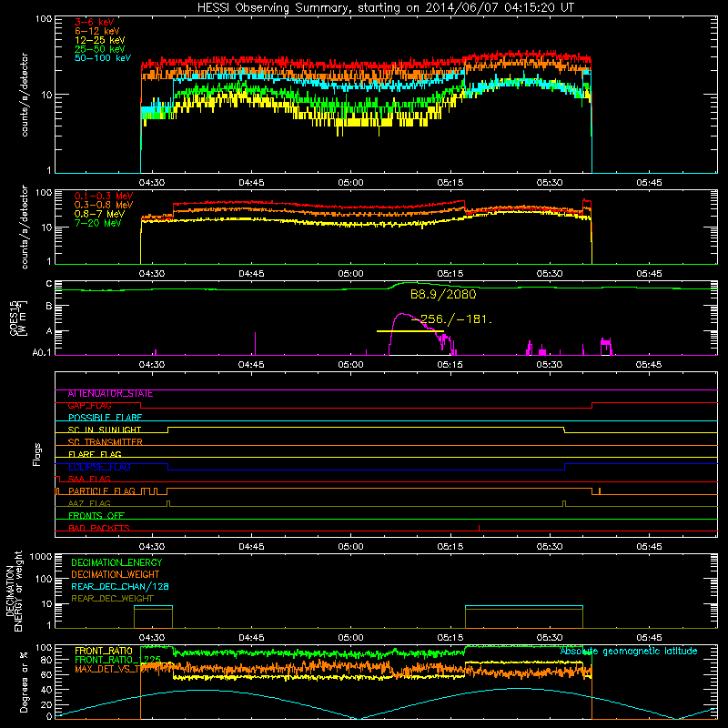Click the Flags axis label
728x728 pixels.
37,454
